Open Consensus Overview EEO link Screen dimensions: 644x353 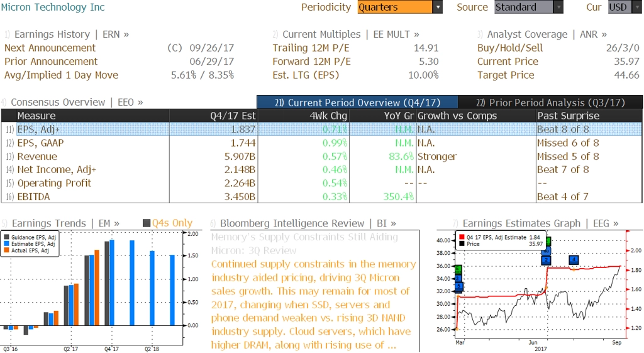tap(77, 102)
